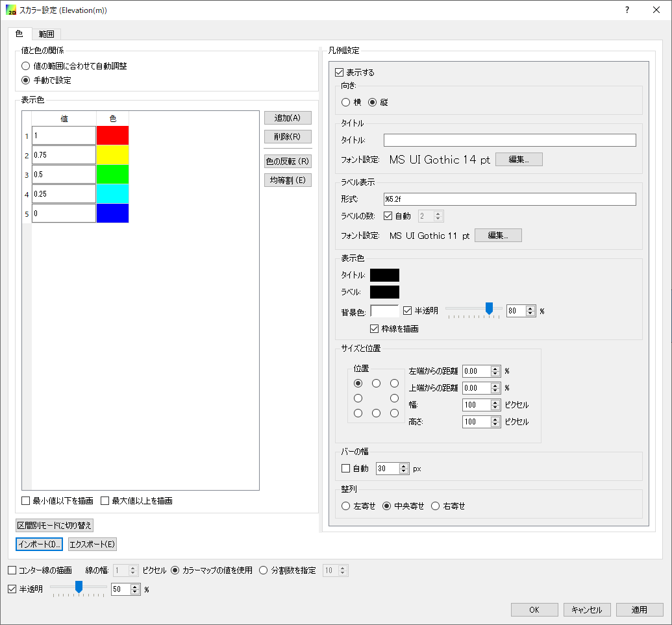
Task: Click 区間別モードに切り替え button
Action: pyautogui.click(x=55, y=525)
